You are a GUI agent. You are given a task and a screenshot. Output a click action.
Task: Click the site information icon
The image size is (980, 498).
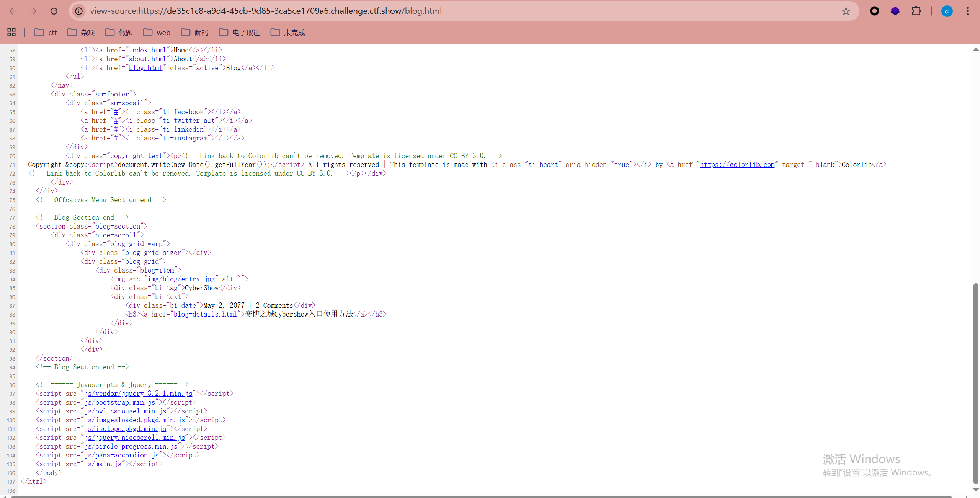[79, 11]
